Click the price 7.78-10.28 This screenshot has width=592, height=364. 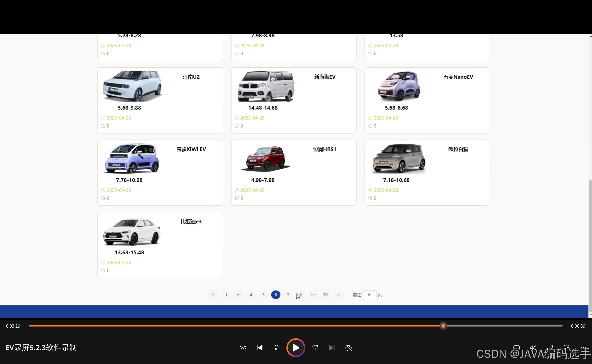point(130,180)
